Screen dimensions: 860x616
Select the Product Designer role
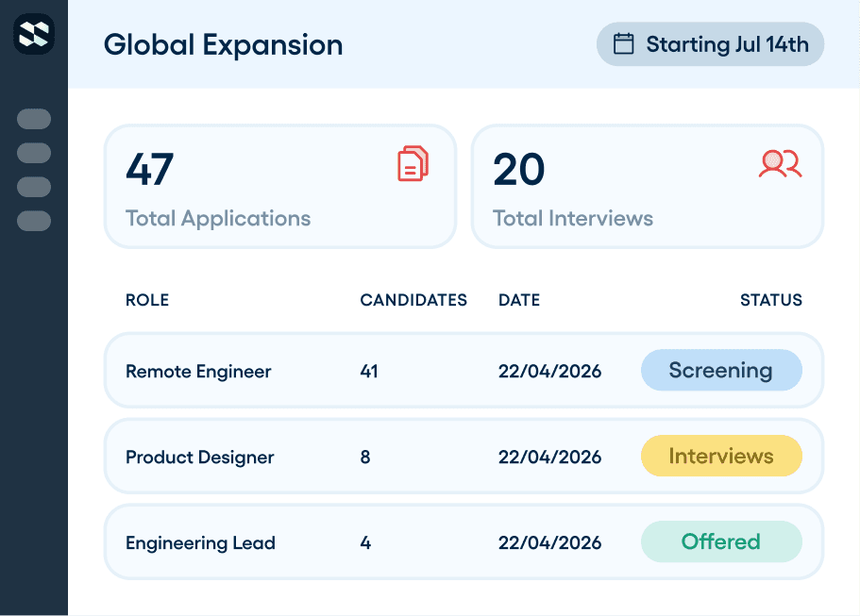pos(199,458)
